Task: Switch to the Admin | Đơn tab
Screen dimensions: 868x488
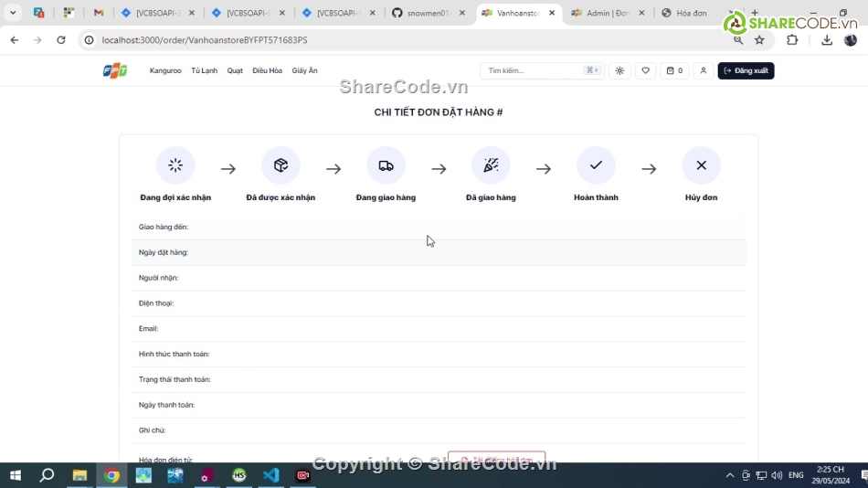Action: pyautogui.click(x=607, y=13)
